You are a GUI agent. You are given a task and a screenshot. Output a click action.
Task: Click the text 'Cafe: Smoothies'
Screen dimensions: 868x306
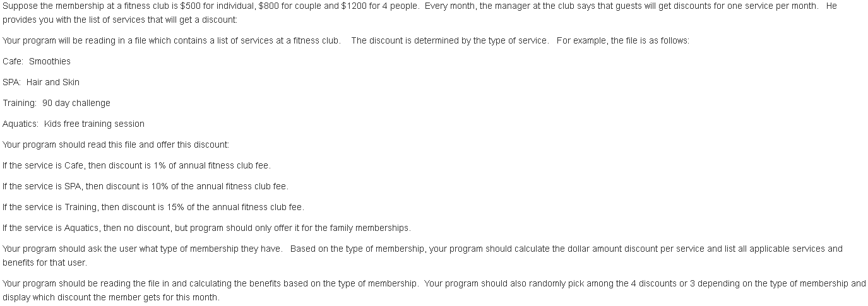(37, 61)
